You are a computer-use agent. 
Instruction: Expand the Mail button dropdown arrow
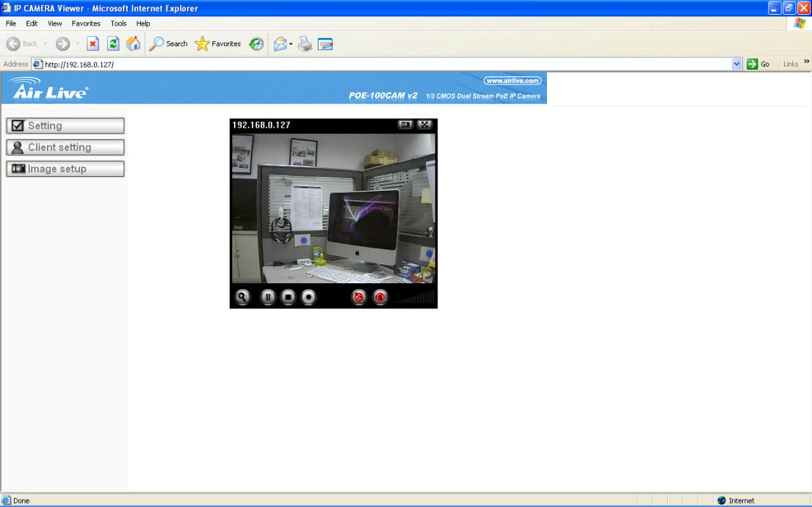point(291,44)
